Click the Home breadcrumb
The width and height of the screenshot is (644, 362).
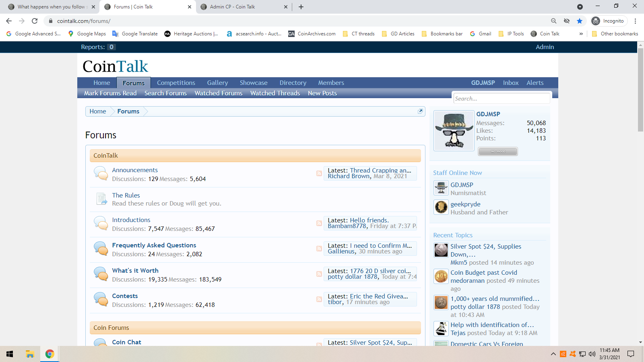click(98, 111)
